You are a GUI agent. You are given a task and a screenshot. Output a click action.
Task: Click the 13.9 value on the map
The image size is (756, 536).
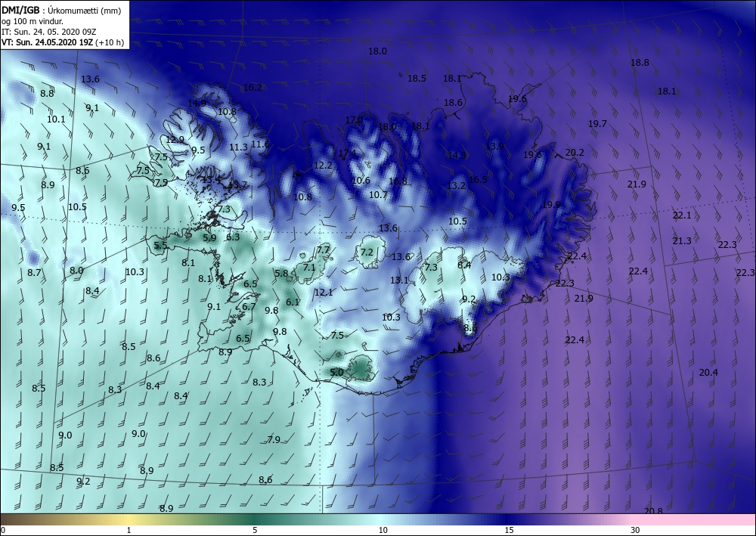click(494, 146)
